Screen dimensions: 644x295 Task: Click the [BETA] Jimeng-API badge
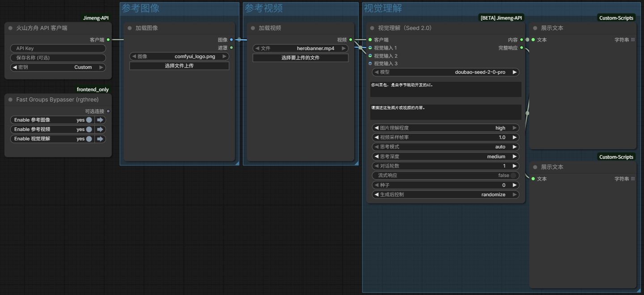[x=501, y=18]
